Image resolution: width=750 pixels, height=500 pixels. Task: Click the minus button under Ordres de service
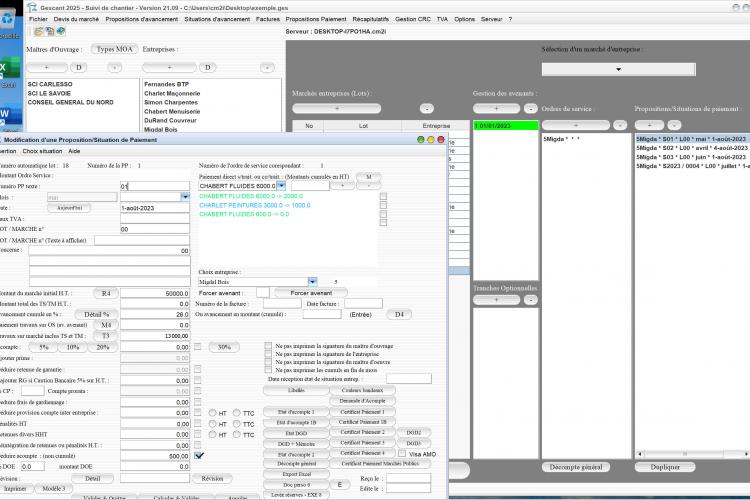pos(620,125)
